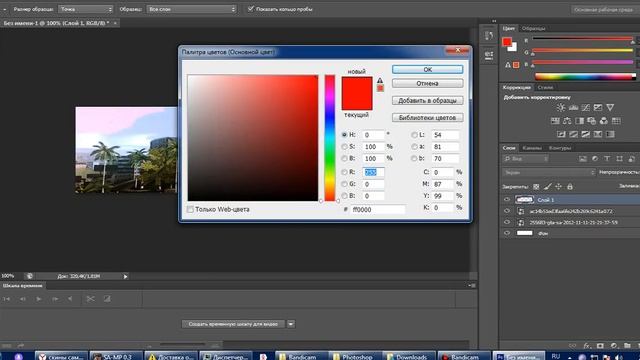Image resolution: width=640 pixels, height=360 pixels.
Task: Select the H hue radio button
Action: 344,135
